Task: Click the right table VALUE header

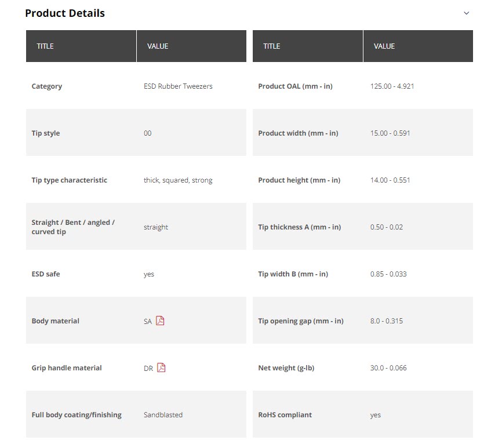Action: point(384,46)
